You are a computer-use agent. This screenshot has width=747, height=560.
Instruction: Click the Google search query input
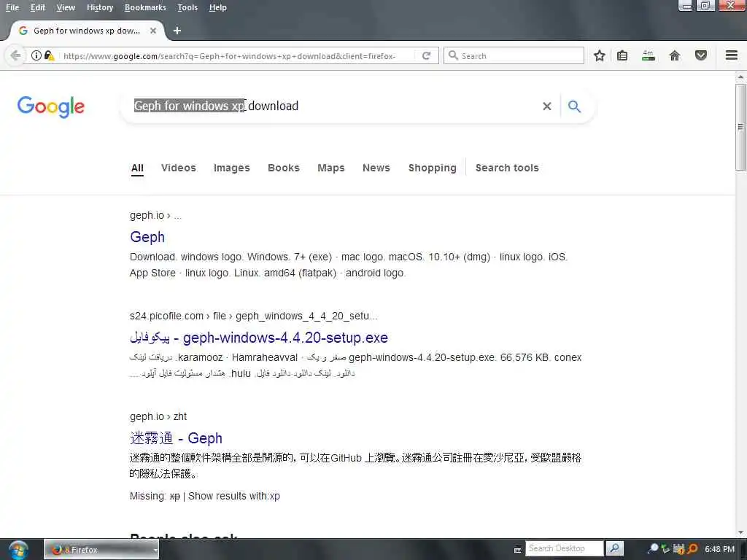(x=333, y=106)
